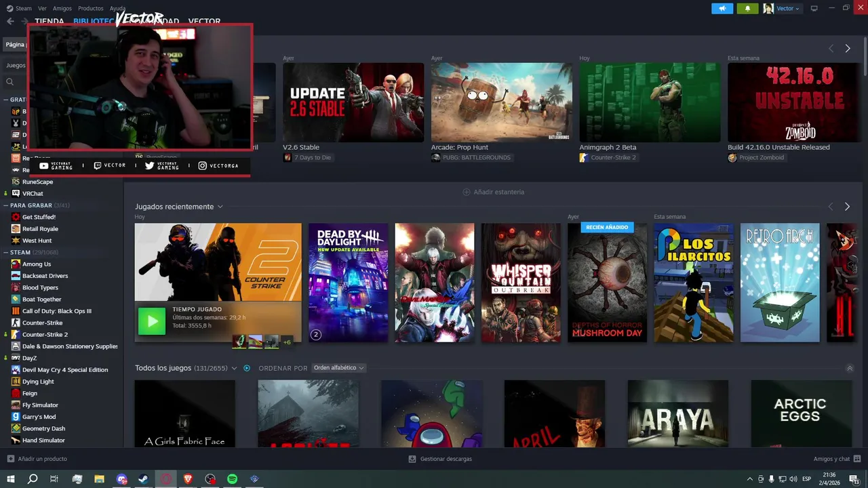Open the Amigos menu
Viewport: 868px width, 488px height.
[62, 8]
